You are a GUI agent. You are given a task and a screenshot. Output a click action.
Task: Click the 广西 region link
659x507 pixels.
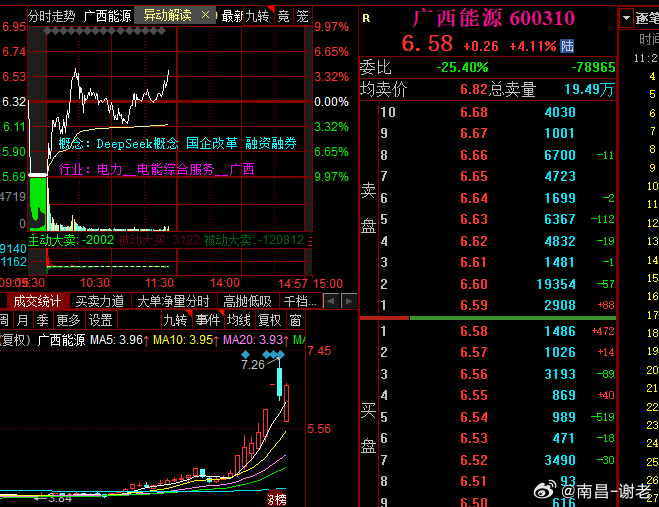coord(242,169)
